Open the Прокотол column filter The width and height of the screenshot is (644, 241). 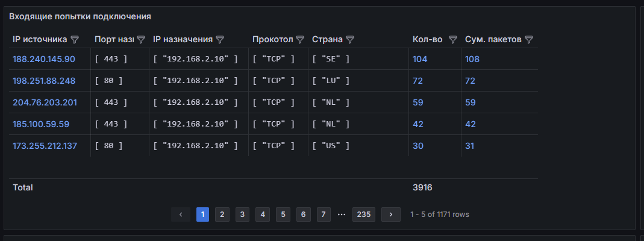(x=301, y=40)
